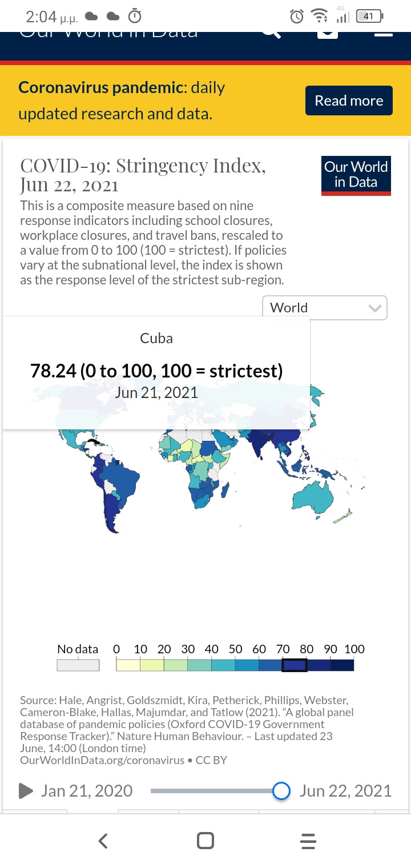This screenshot has height=868, width=411.
Task: Open the World region dropdown
Action: 325,308
